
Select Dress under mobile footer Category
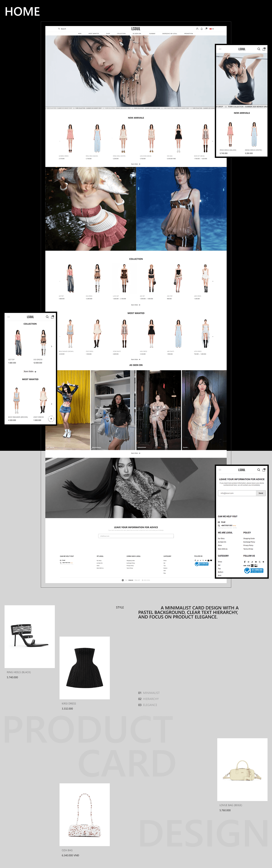(x=220, y=562)
